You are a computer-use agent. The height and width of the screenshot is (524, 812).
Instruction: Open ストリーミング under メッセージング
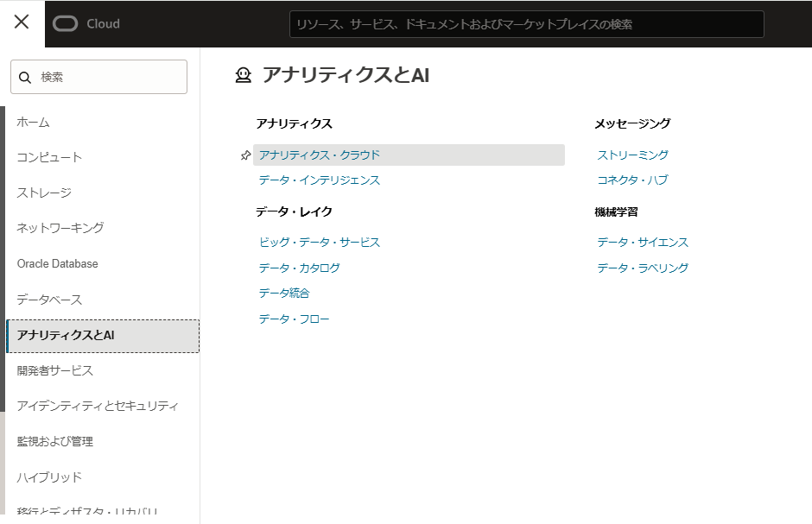pyautogui.click(x=633, y=155)
